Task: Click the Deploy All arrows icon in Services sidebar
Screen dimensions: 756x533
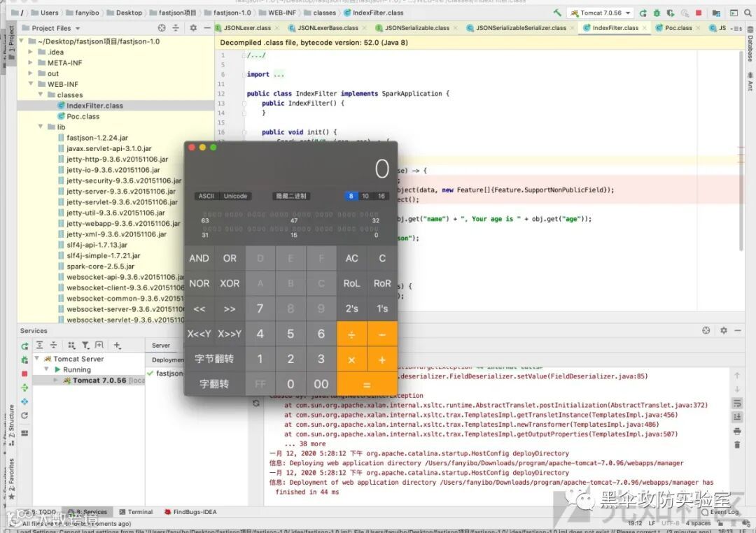Action: point(24,388)
